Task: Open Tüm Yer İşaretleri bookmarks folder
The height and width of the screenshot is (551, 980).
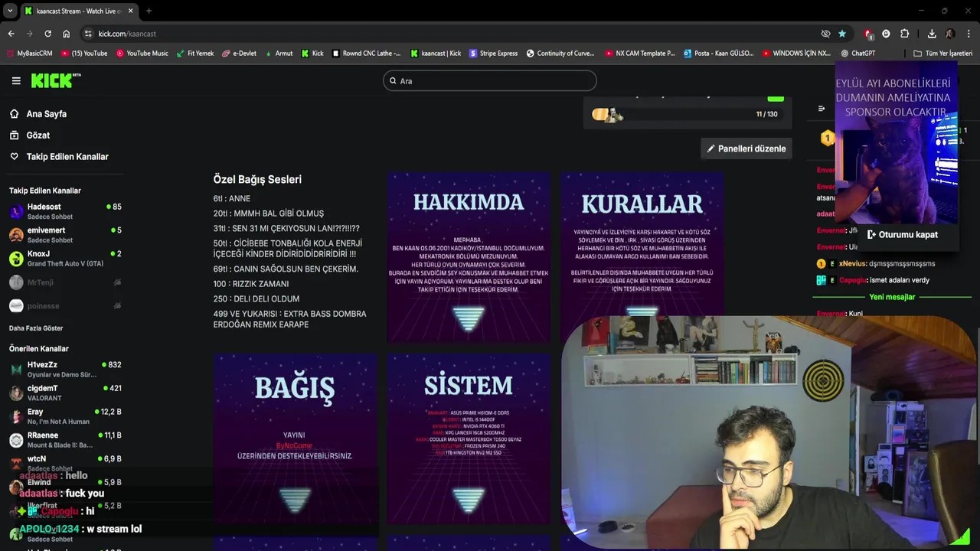Action: point(942,54)
